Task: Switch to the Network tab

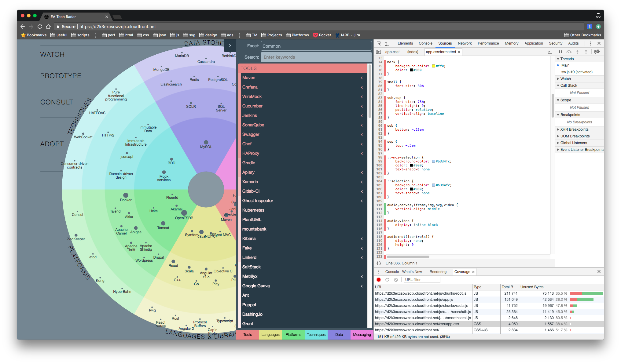Action: [x=465, y=43]
